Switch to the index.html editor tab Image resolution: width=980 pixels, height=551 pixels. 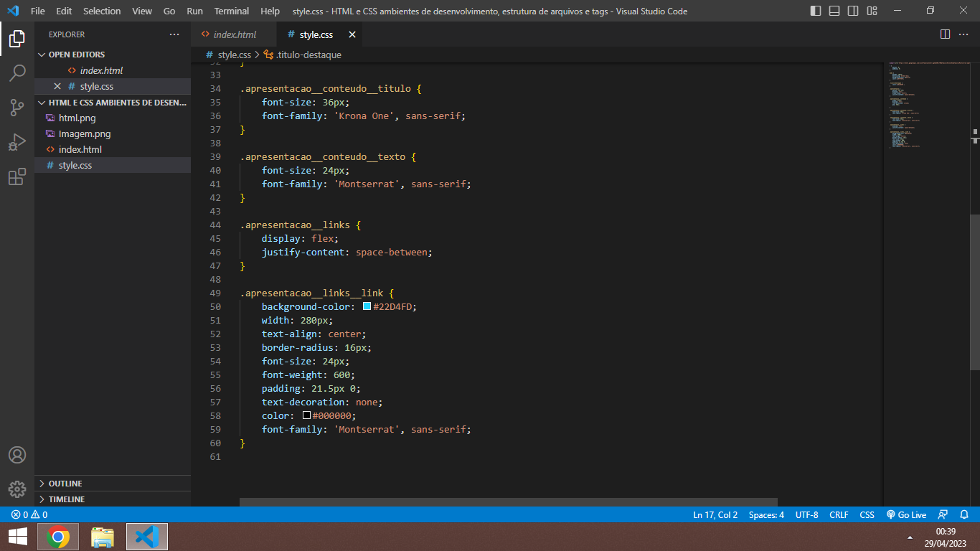[233, 34]
